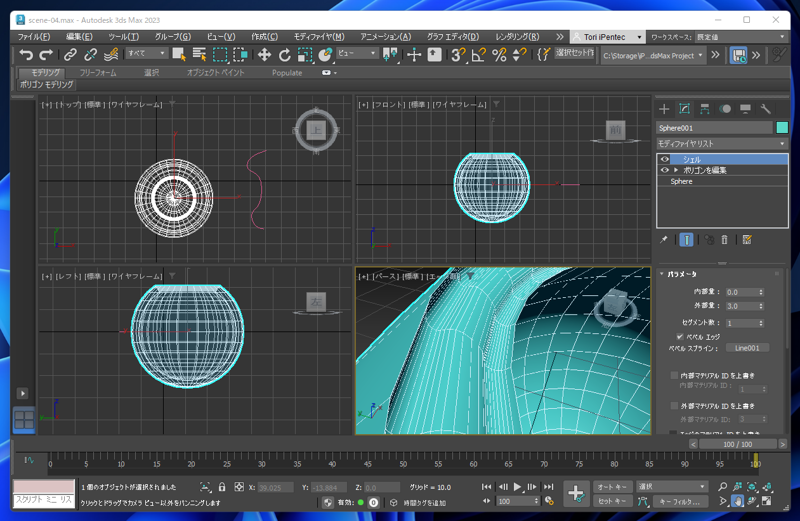Open Select by Name list

[x=199, y=54]
